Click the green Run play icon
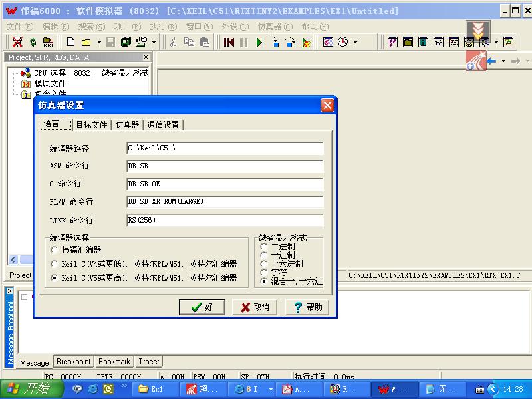This screenshot has width=532, height=399. [x=259, y=42]
